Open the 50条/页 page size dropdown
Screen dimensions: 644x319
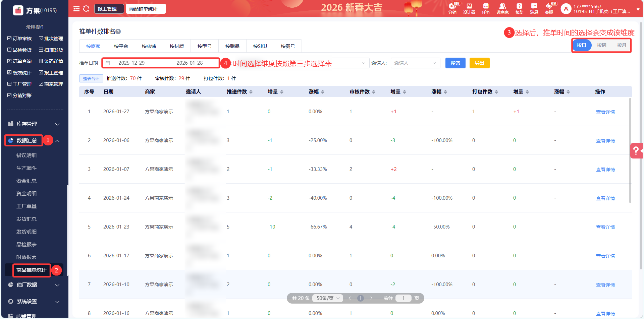328,298
